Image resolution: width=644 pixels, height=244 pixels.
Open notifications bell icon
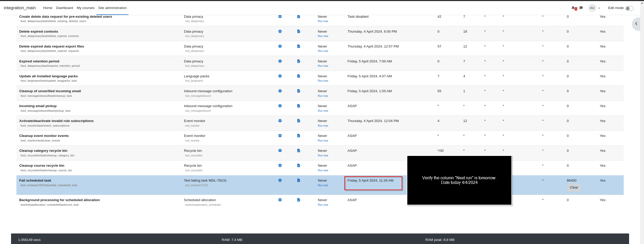pos(573,8)
